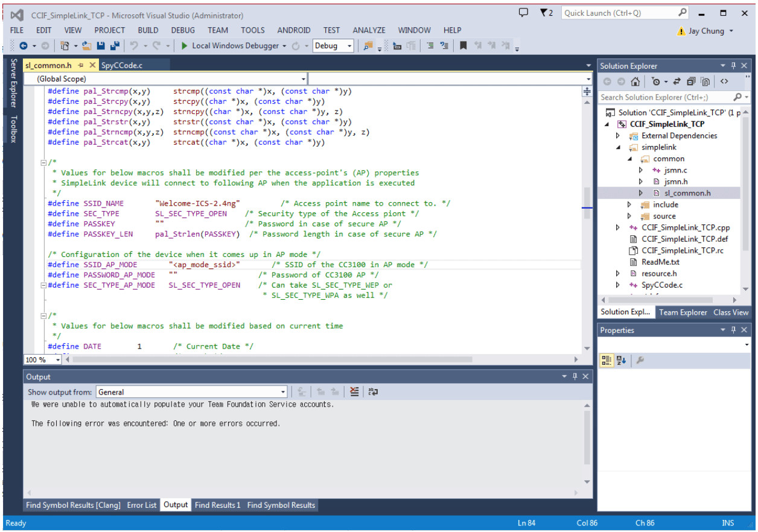Click the View Code icon in Solution Explorer
Viewport: 758px width, 532px height.
click(x=724, y=81)
